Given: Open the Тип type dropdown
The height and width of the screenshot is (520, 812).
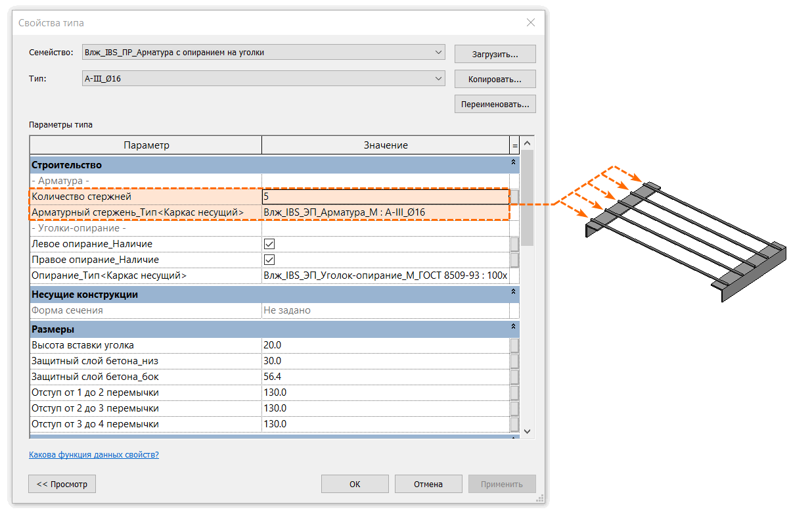Looking at the screenshot, I should coord(264,79).
